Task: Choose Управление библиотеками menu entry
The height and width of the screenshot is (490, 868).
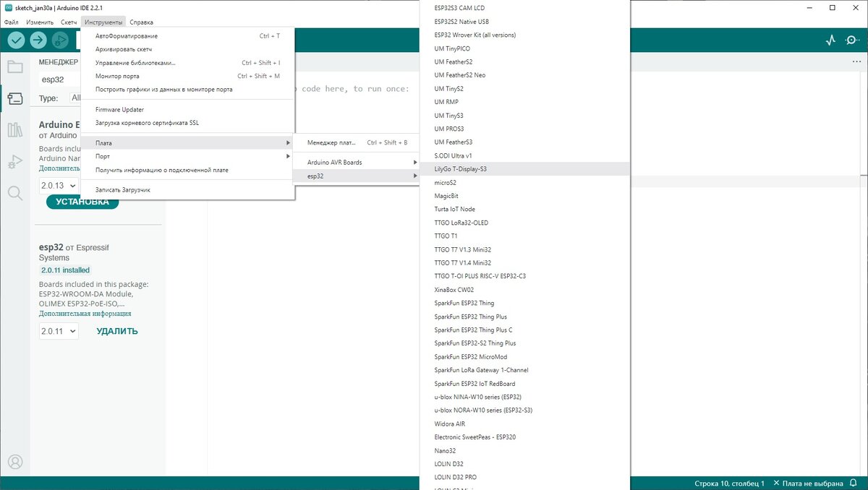Action: coord(188,63)
